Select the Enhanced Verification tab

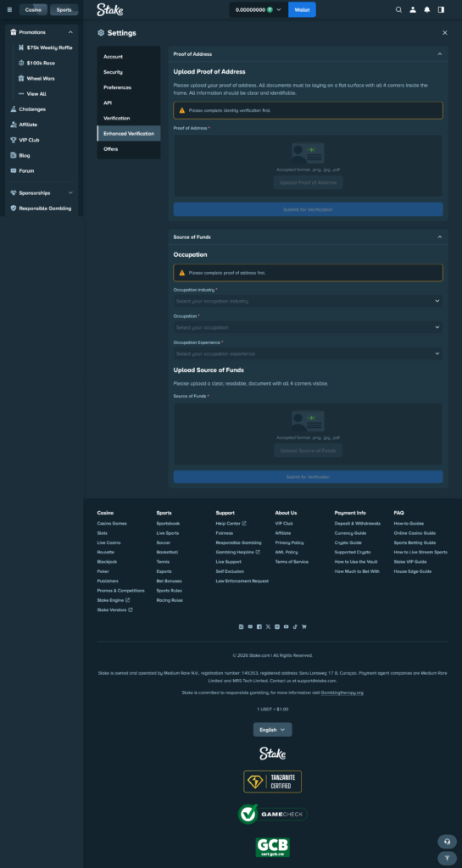tap(128, 133)
